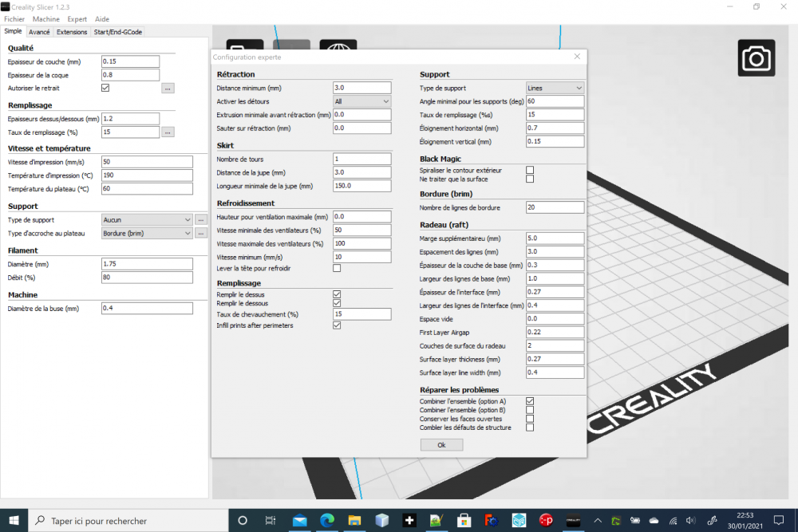The image size is (798, 532).
Task: Expand Activer les détours dropdown
Action: coord(361,102)
